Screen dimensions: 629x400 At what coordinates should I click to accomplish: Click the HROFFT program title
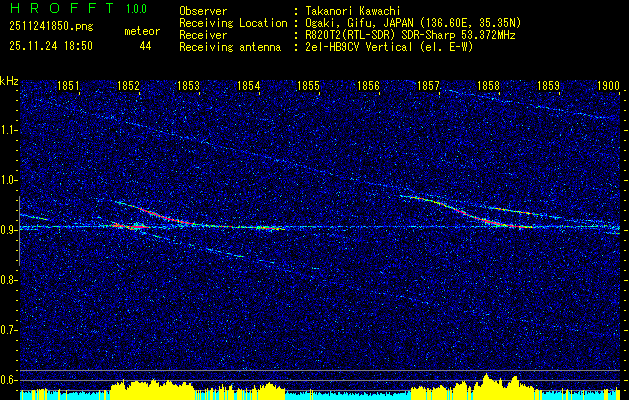tap(62, 8)
